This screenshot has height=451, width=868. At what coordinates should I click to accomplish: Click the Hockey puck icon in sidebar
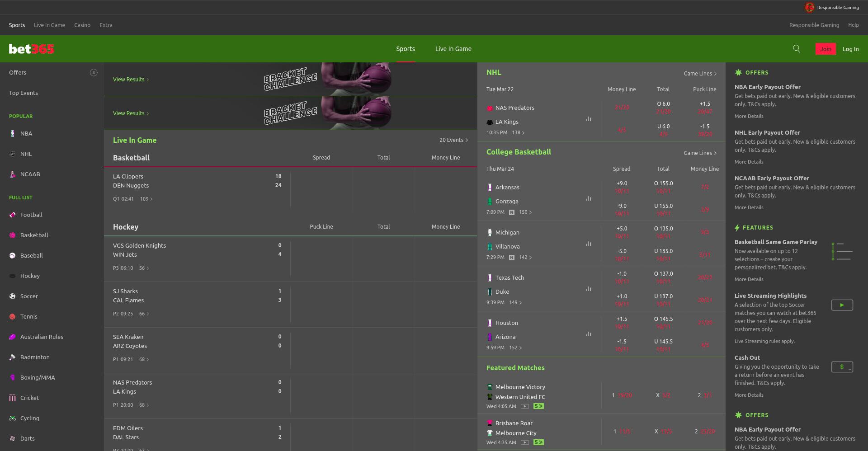coord(13,276)
